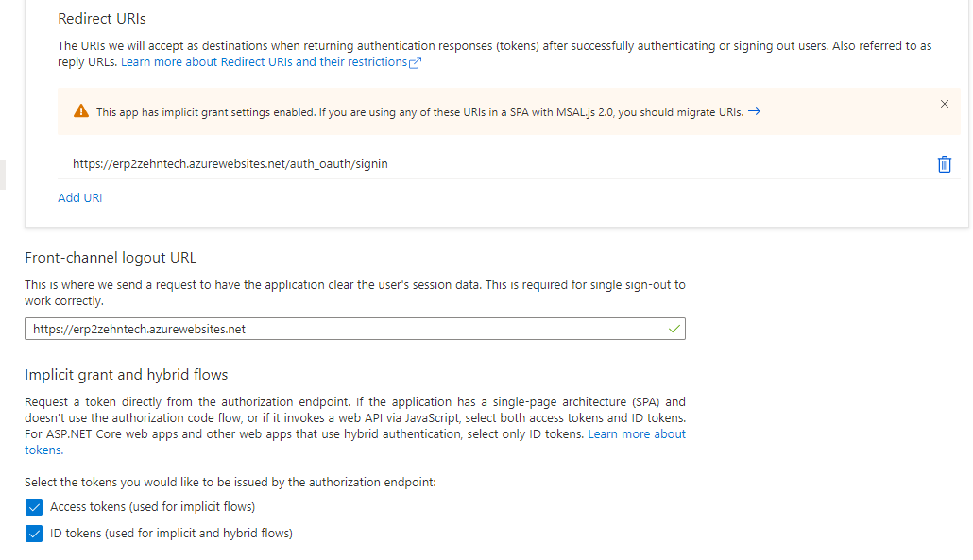Uncheck the ID tokens checkbox

34,534
